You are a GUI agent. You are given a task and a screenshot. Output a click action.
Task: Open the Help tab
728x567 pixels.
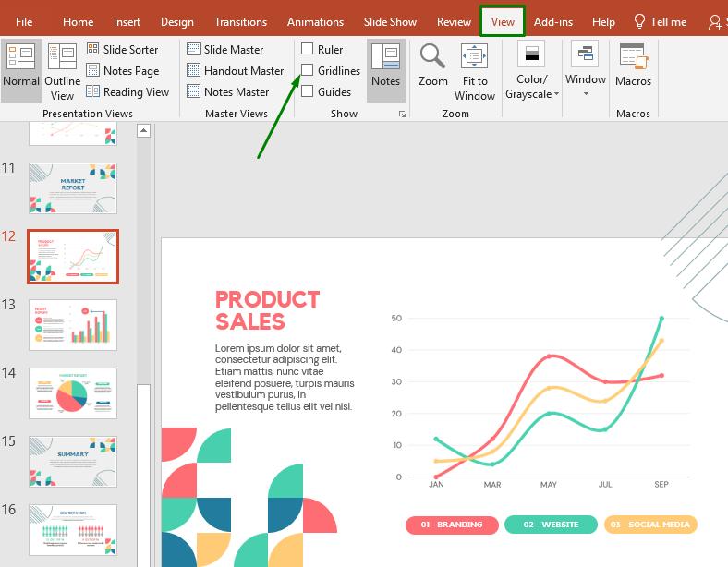603,22
